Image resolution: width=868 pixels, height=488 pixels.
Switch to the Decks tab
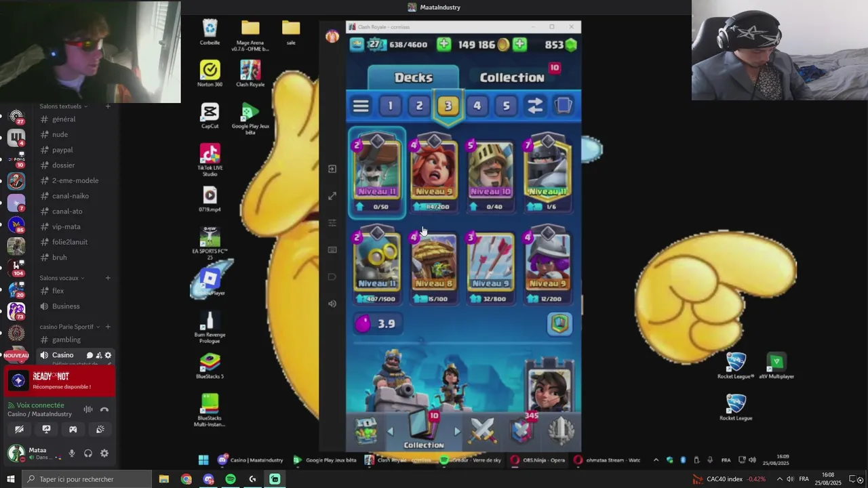pos(414,77)
